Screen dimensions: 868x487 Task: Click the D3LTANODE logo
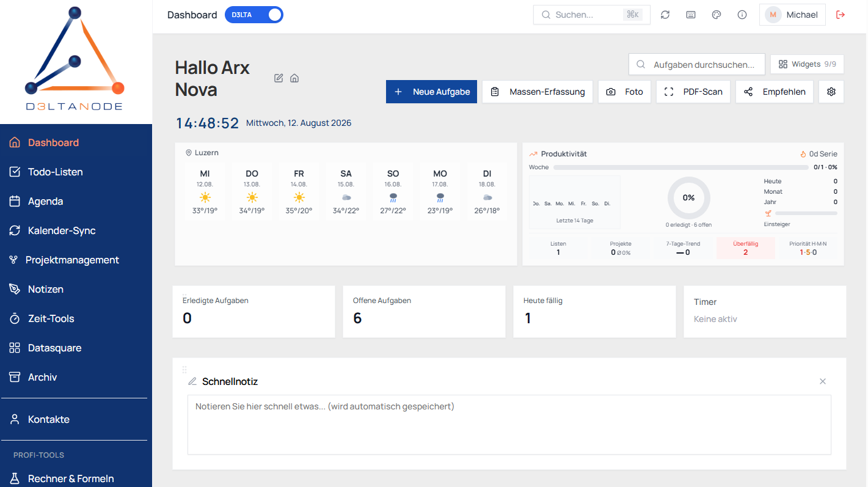pos(75,59)
